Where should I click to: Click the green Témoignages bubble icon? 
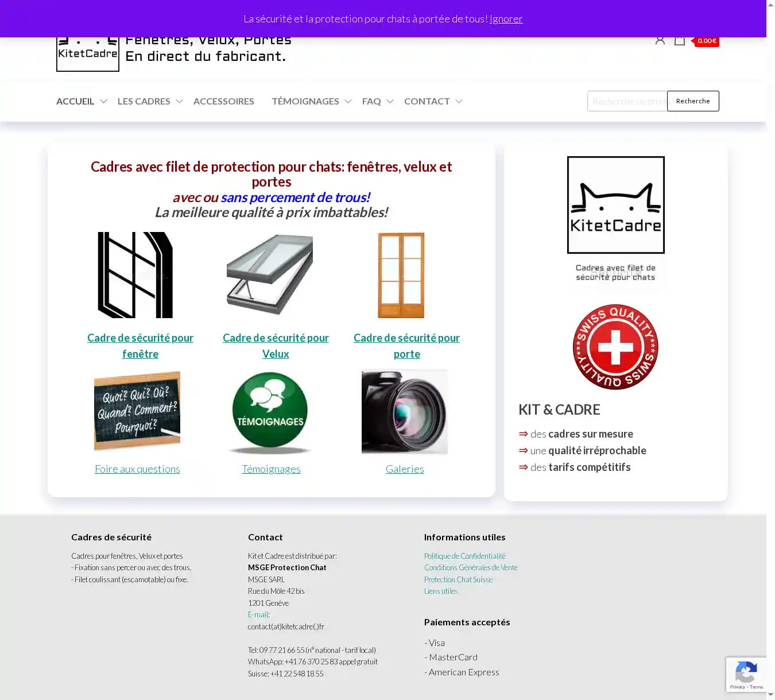coord(270,412)
